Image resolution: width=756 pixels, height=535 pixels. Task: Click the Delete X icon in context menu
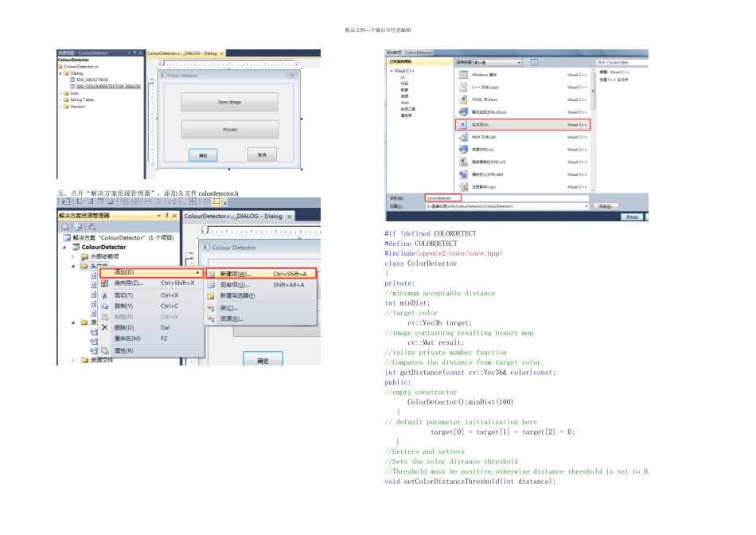click(x=104, y=327)
